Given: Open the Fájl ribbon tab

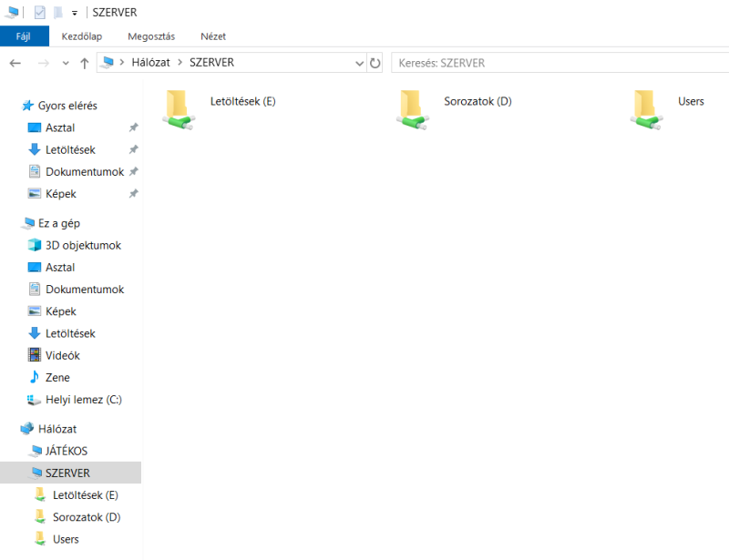Looking at the screenshot, I should click(24, 36).
